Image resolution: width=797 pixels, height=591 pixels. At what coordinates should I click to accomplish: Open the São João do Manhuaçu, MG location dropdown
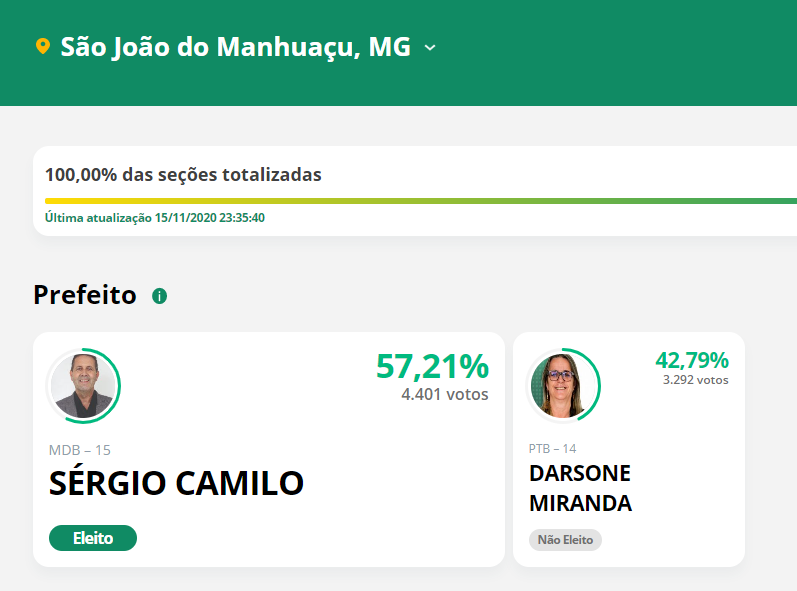235,47
